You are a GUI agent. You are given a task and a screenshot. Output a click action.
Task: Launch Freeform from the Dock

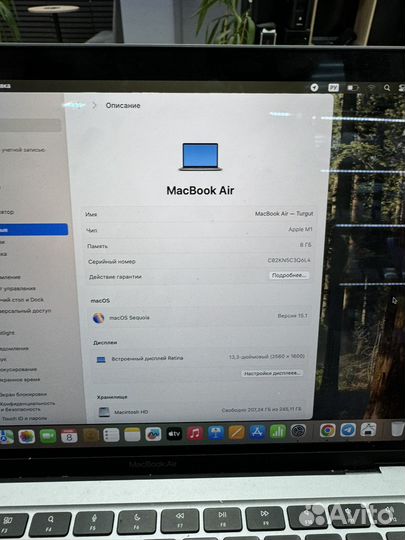(153, 434)
